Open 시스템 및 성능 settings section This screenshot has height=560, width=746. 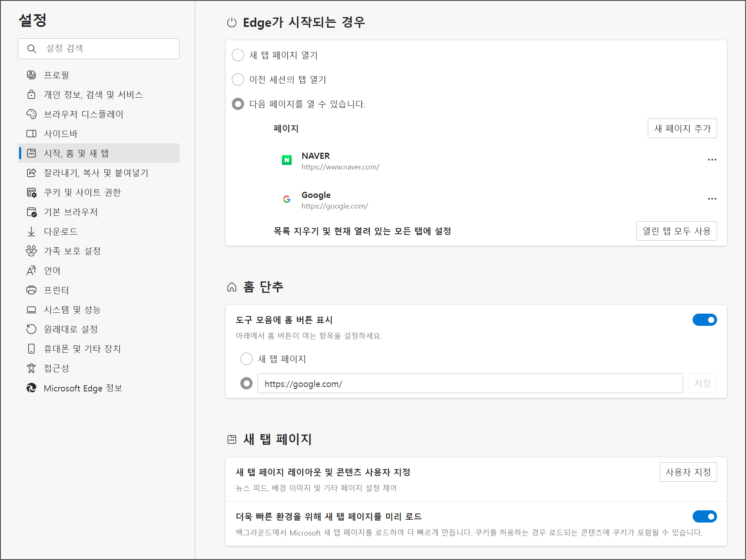(99, 310)
